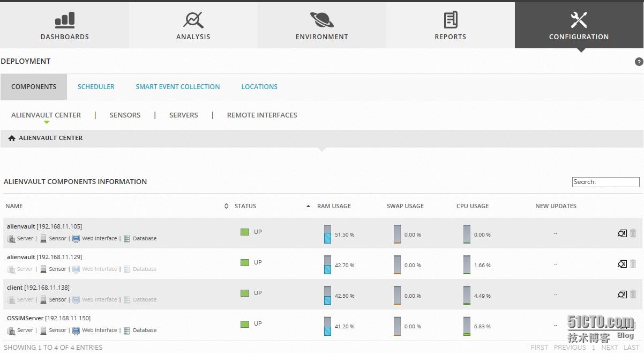Click the name alienvault [192.168.11.105]
Image resolution: width=644 pixels, height=353 pixels.
point(44,226)
